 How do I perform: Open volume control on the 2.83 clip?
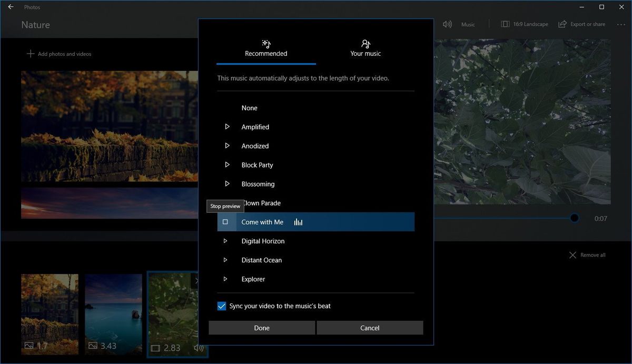point(199,348)
